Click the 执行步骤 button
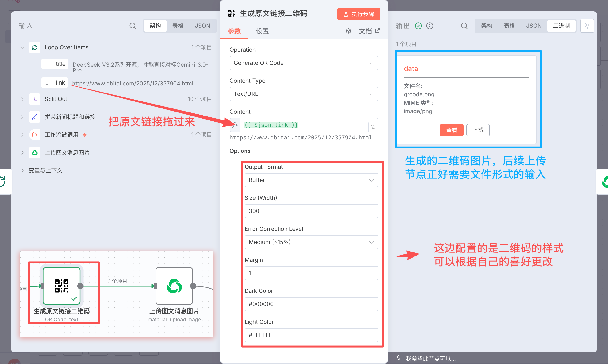Image resolution: width=608 pixels, height=364 pixels. 359,14
